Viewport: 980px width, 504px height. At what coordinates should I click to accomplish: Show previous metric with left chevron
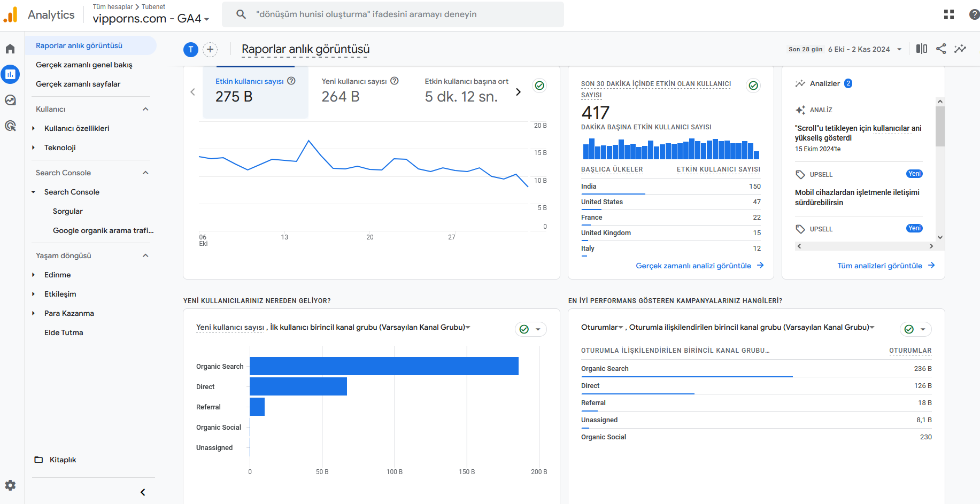(193, 92)
